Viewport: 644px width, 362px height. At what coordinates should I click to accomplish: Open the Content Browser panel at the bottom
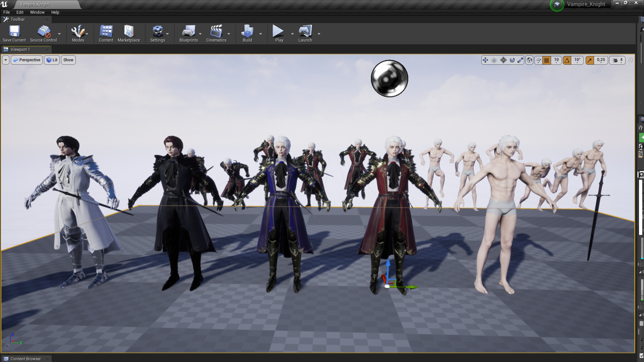(x=26, y=358)
